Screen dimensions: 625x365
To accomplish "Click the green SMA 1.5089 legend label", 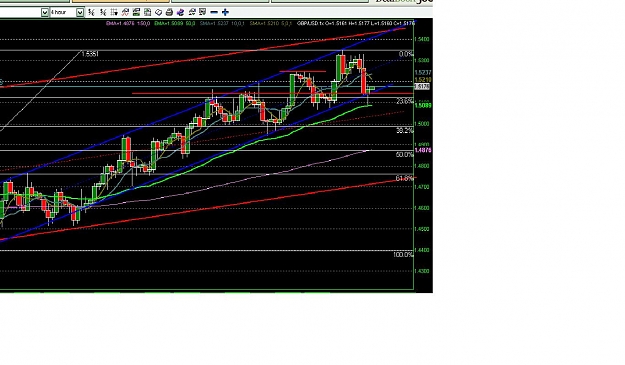I will tap(174, 24).
